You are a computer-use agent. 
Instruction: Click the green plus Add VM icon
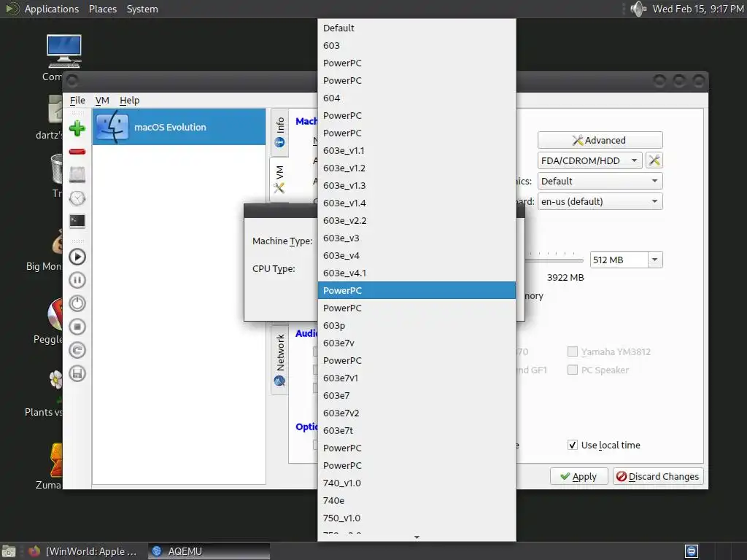coord(77,128)
